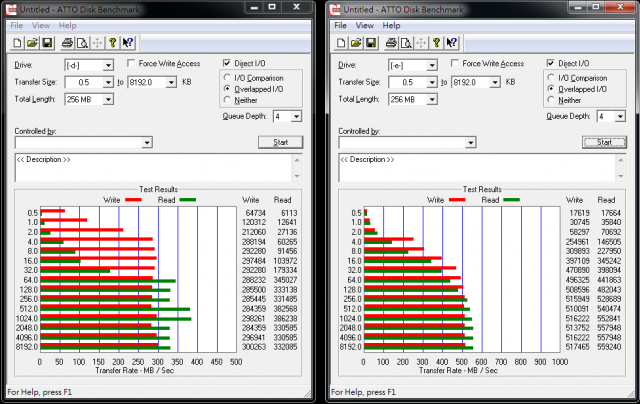Open View menu in right window
Image resolution: width=640 pixels, height=404 pixels.
[364, 25]
